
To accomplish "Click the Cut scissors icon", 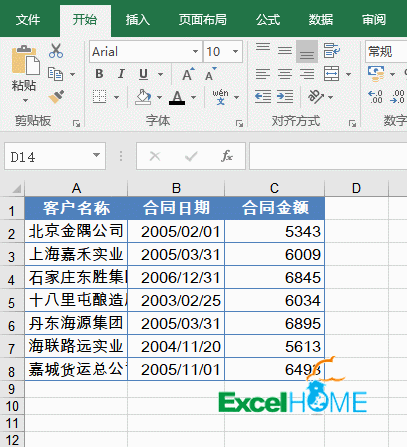I will 56,51.
